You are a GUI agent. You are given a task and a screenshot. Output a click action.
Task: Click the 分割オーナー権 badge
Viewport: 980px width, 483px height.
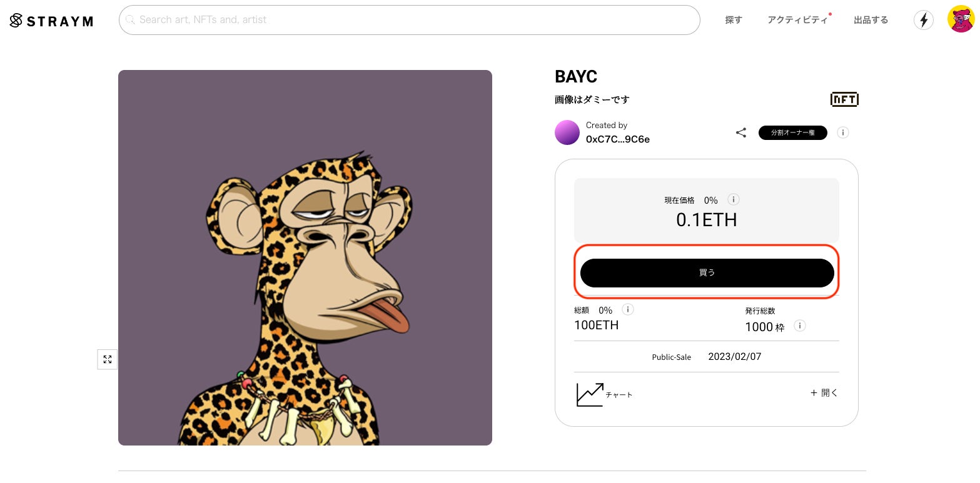click(x=792, y=132)
